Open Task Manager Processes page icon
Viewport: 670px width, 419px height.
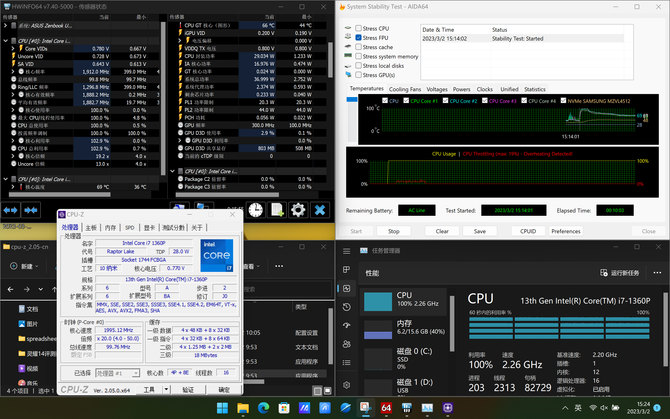click(x=347, y=270)
